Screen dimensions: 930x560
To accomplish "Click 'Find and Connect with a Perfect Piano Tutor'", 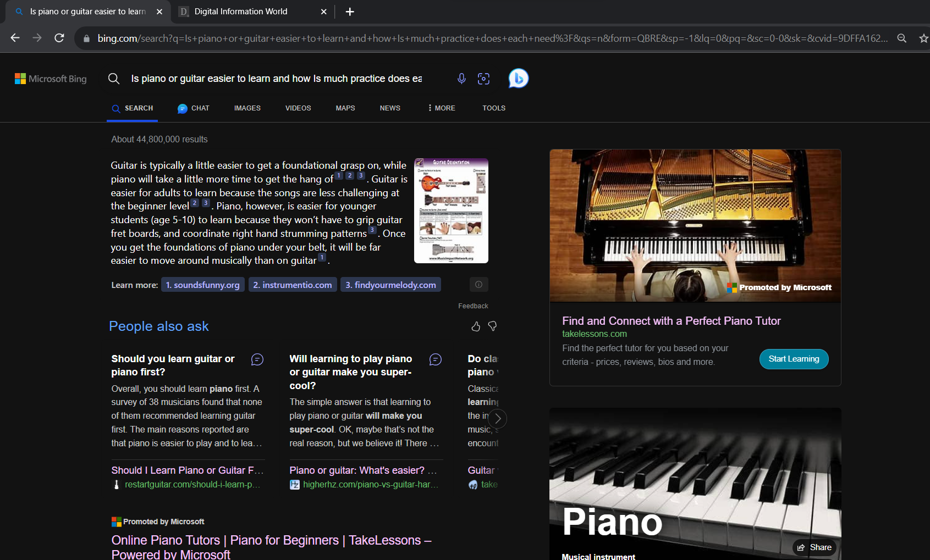I will pyautogui.click(x=671, y=321).
